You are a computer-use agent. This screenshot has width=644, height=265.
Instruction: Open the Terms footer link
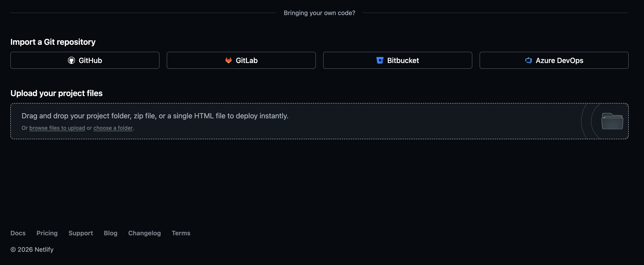[181, 233]
